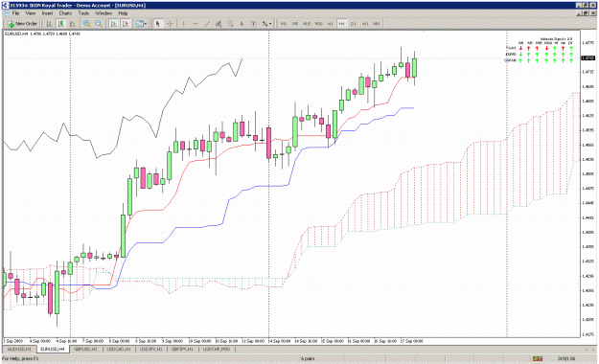Switch to the AUDUSD,H1 chart tab
The height and width of the screenshot is (364, 599).
[19, 349]
